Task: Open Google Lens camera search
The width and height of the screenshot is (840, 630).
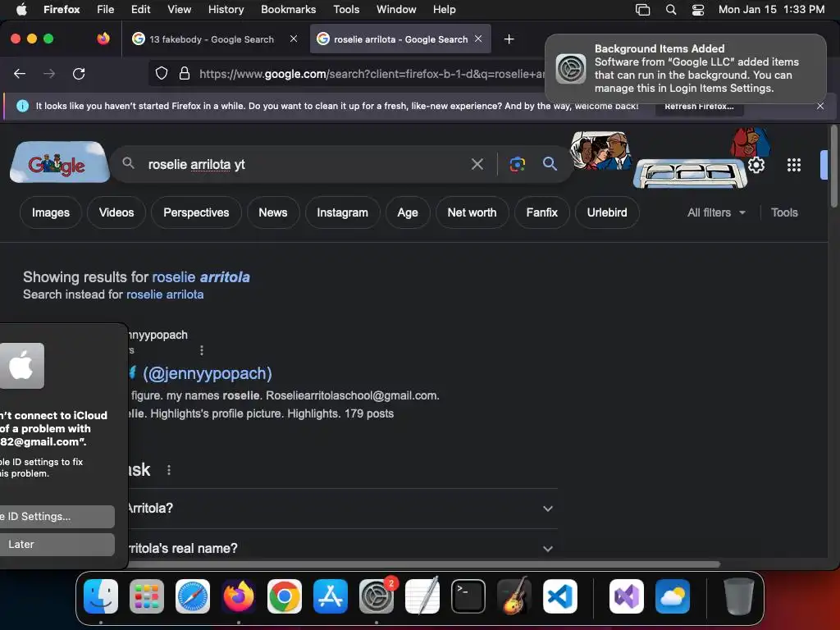Action: point(517,164)
